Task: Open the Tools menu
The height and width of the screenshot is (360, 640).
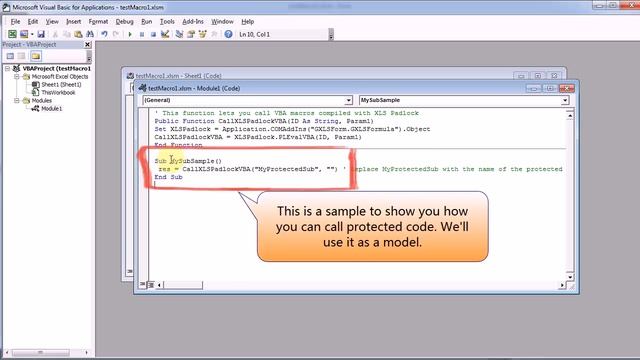Action: coord(167,22)
